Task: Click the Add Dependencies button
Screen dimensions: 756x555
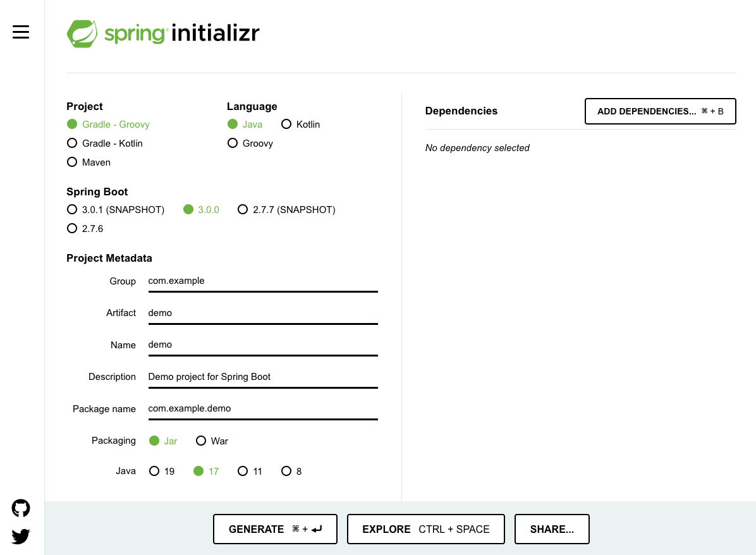Action: 660,111
